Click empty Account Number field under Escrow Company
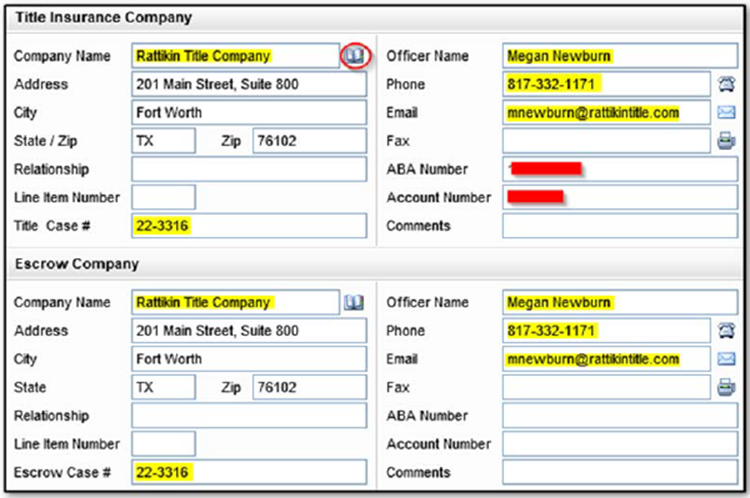Image resolution: width=750 pixels, height=498 pixels. point(620,443)
